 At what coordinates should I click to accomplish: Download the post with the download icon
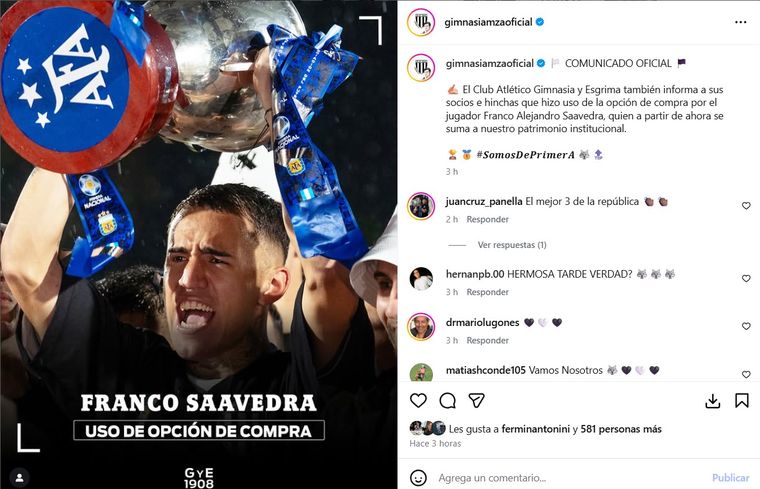click(x=712, y=401)
